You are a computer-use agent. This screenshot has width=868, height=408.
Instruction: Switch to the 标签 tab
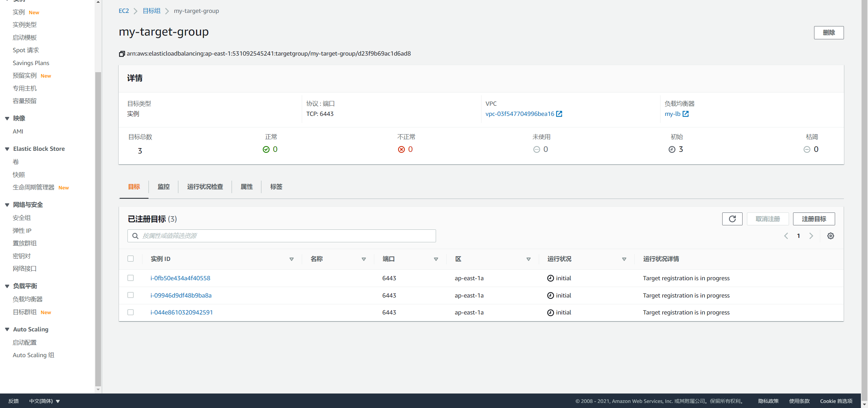pos(276,187)
